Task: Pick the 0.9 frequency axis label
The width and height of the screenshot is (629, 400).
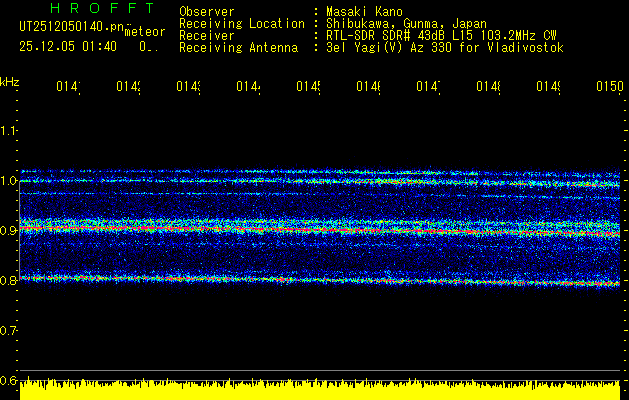Action: point(9,231)
